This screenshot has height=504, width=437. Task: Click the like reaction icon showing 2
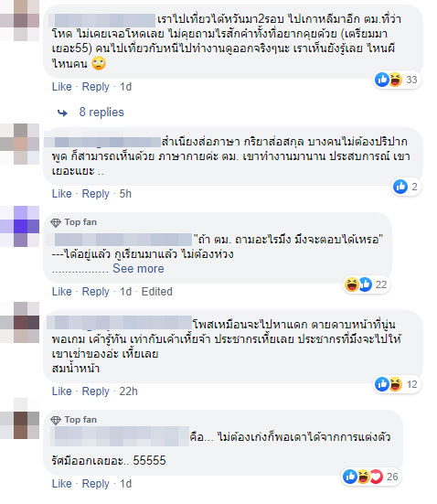400,187
